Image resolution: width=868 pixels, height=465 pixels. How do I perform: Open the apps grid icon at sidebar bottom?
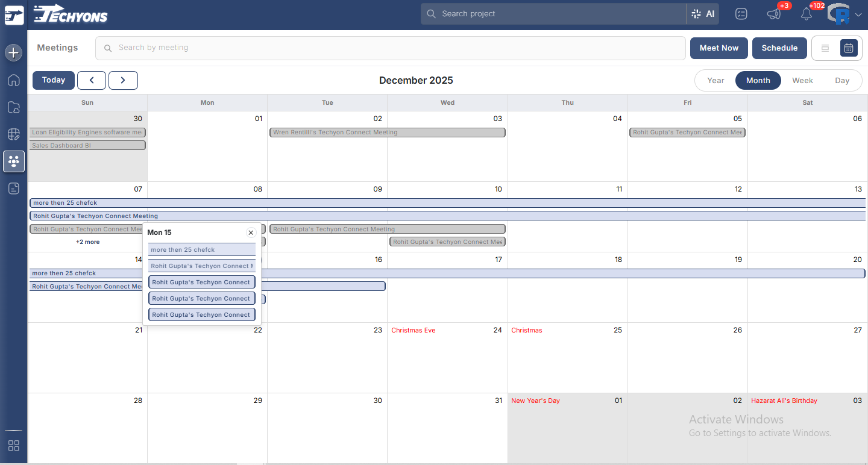pyautogui.click(x=13, y=446)
